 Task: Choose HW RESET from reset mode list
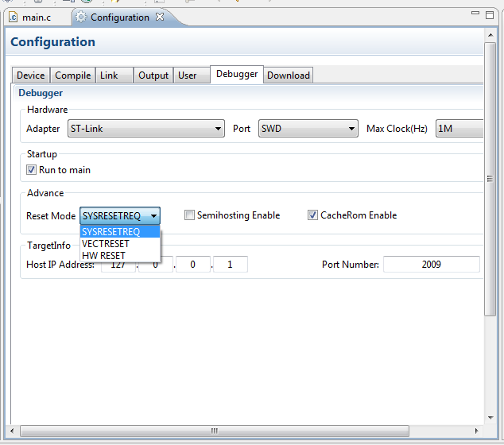tap(120, 255)
